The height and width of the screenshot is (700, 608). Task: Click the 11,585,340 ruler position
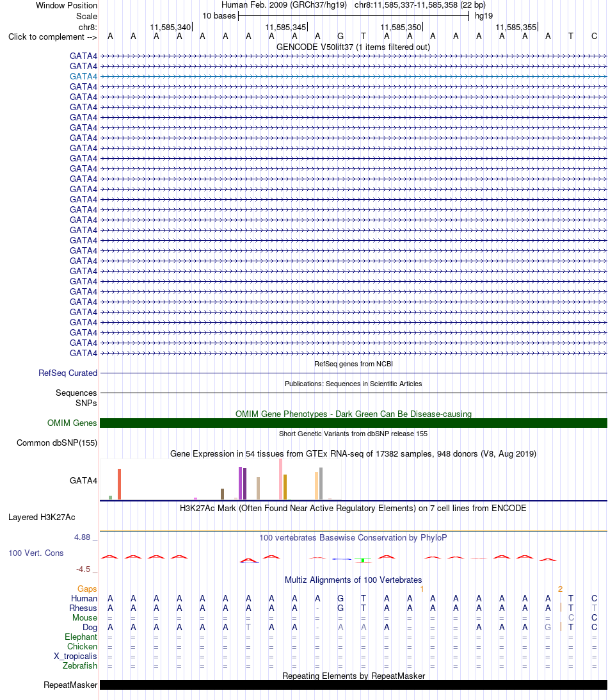pos(170,28)
